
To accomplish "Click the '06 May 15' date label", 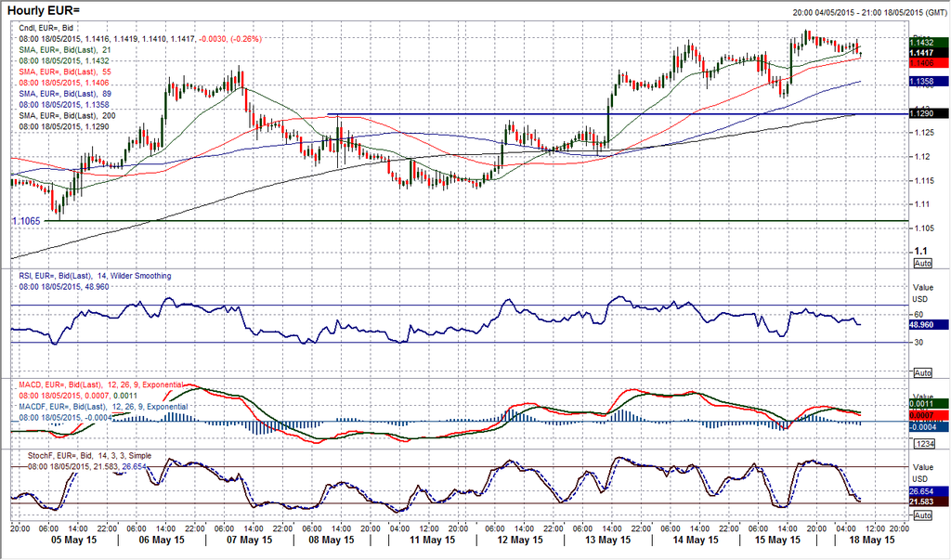I will [162, 540].
